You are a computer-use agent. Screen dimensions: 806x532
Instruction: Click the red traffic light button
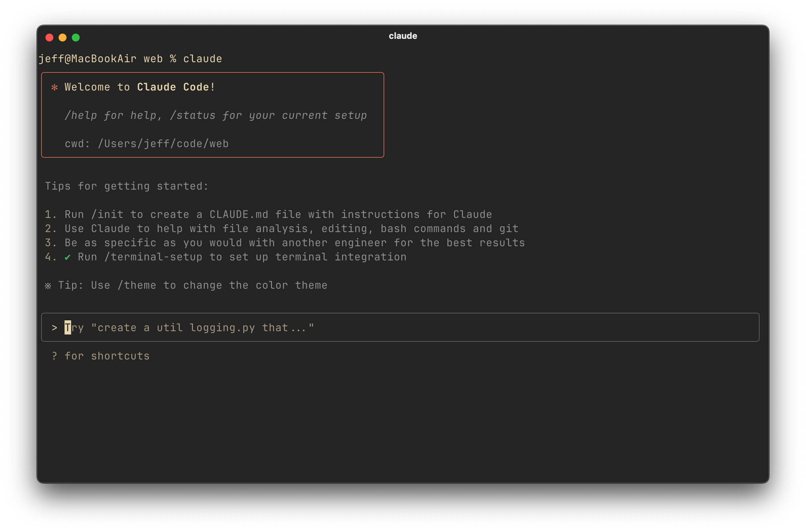point(49,37)
